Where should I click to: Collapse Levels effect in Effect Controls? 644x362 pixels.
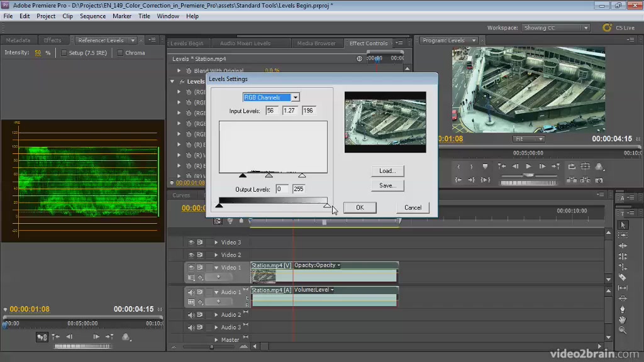coord(172,82)
